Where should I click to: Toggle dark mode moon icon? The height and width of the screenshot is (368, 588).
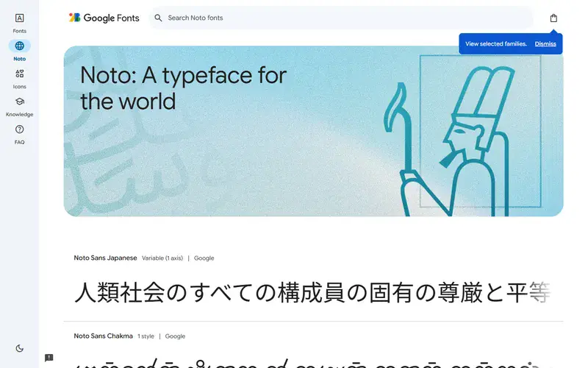click(x=20, y=348)
